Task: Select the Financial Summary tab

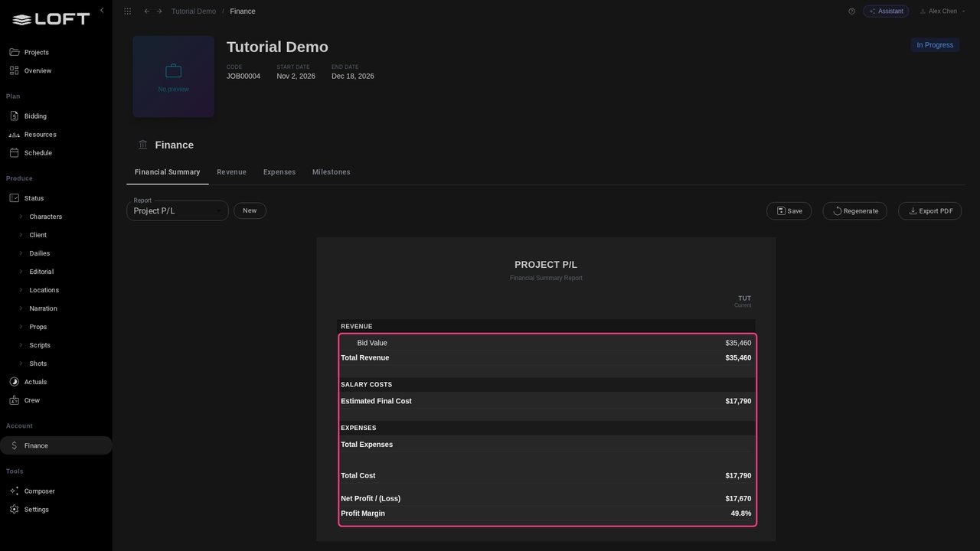Action: pyautogui.click(x=168, y=172)
